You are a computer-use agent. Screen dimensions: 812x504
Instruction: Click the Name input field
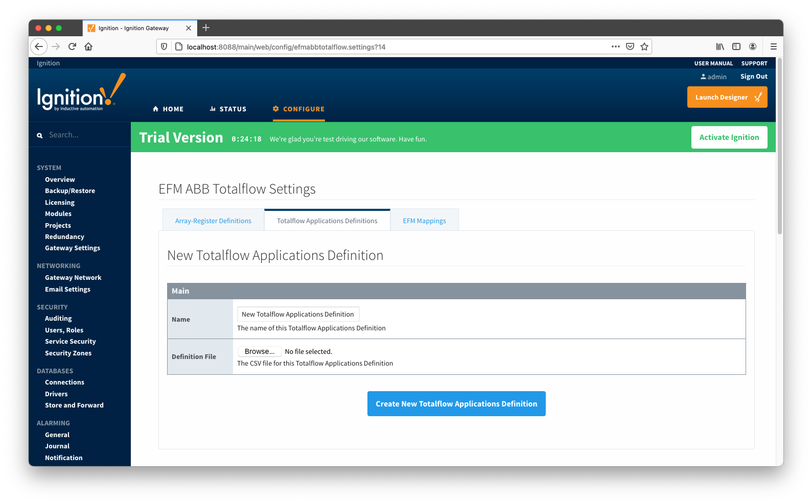click(298, 314)
